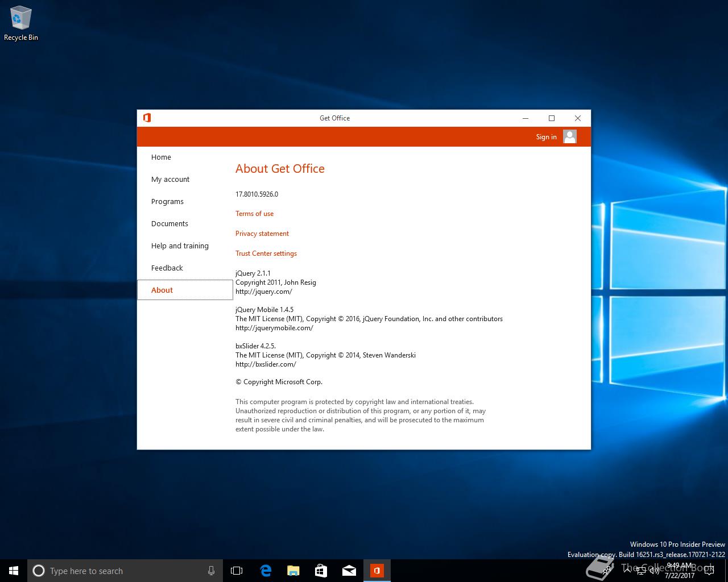728x582 pixels.
Task: Click the Task View icon
Action: (237, 571)
